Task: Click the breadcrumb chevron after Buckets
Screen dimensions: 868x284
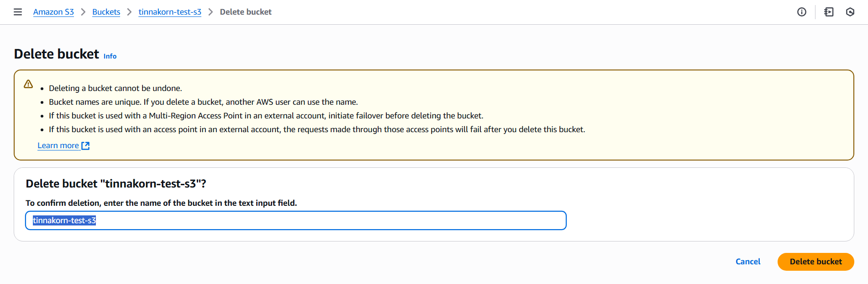Action: point(129,12)
